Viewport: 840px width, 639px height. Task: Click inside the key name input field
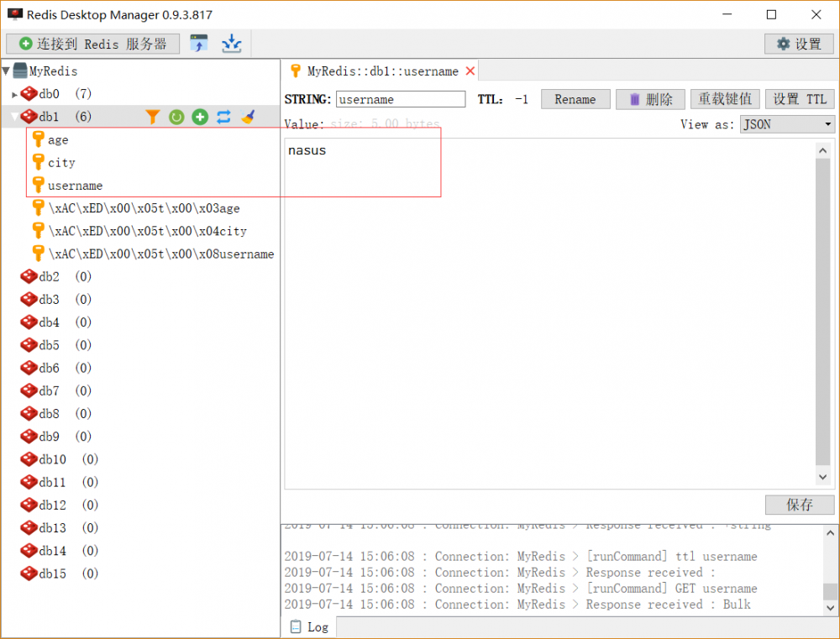point(401,98)
